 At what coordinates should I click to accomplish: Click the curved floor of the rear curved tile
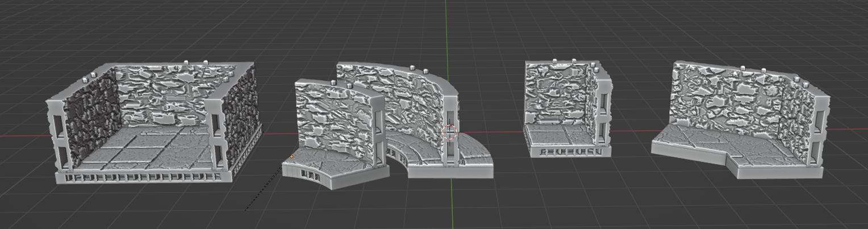(x=415, y=149)
